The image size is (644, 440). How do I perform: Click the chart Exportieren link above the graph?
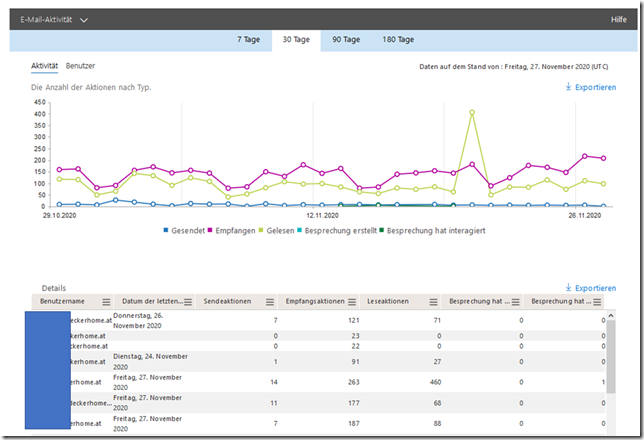click(591, 87)
